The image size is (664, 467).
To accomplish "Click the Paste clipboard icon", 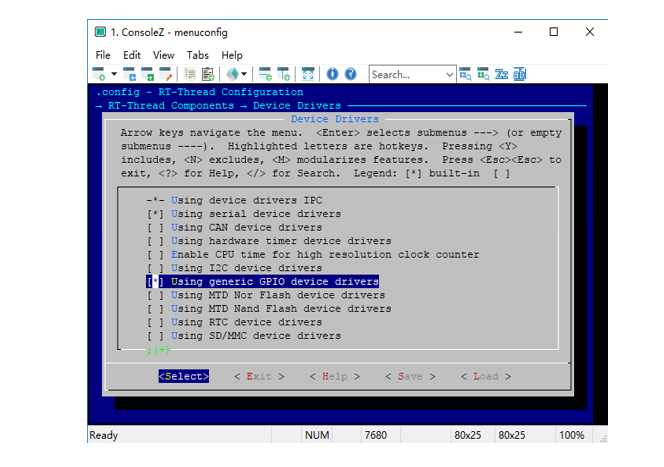I will (x=208, y=74).
